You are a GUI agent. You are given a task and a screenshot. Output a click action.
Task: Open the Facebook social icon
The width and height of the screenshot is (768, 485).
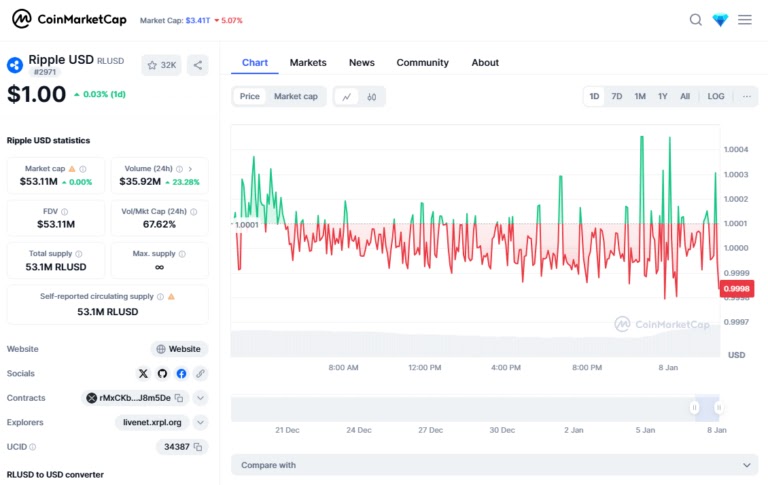coord(181,374)
